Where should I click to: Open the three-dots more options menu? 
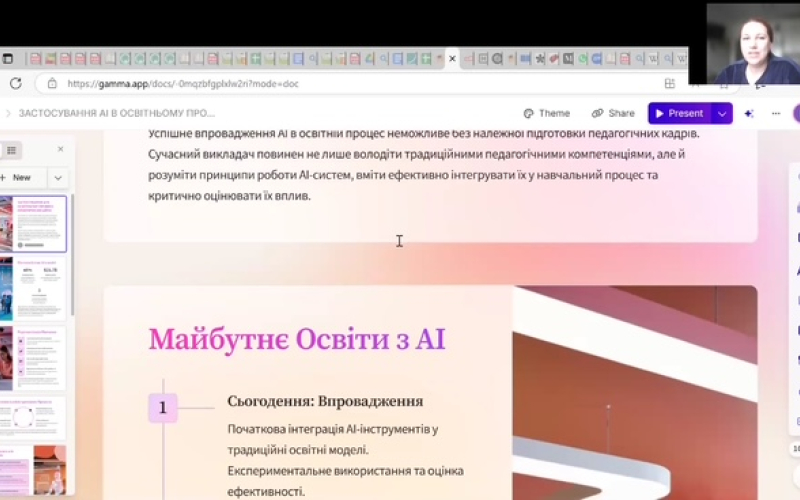776,113
